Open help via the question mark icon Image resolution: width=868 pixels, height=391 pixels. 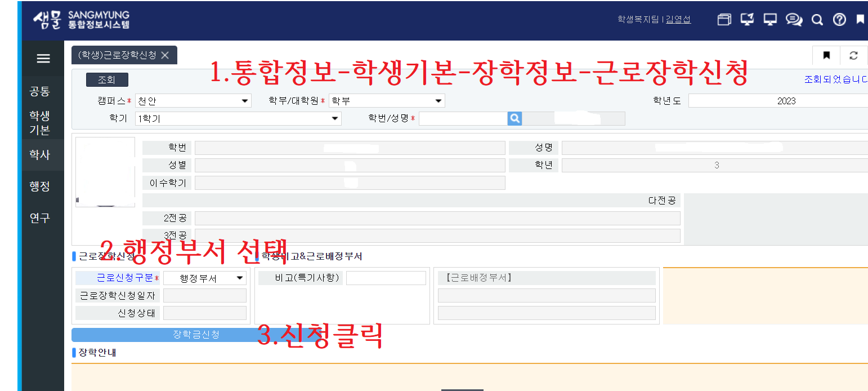click(x=839, y=20)
